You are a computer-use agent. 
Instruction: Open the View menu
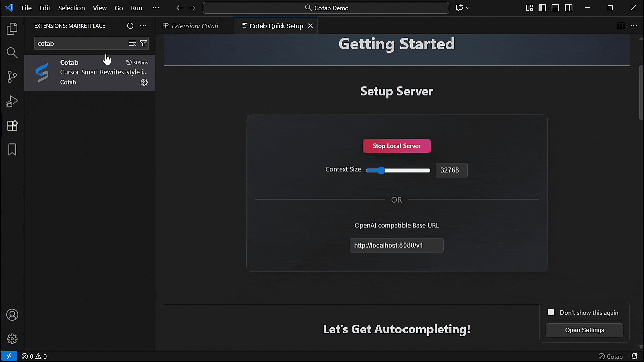click(100, 8)
